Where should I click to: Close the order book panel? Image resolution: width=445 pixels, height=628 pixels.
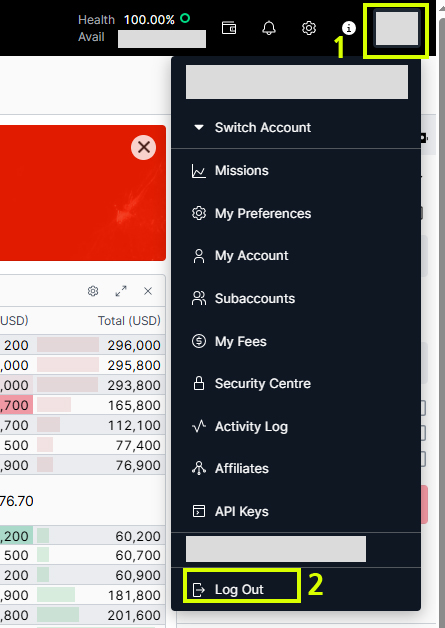coord(148,291)
